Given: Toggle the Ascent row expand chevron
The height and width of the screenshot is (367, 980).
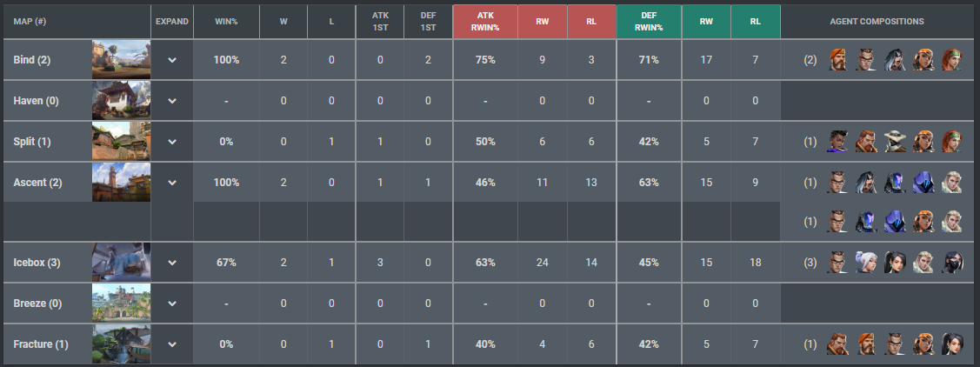Looking at the screenshot, I should (172, 182).
